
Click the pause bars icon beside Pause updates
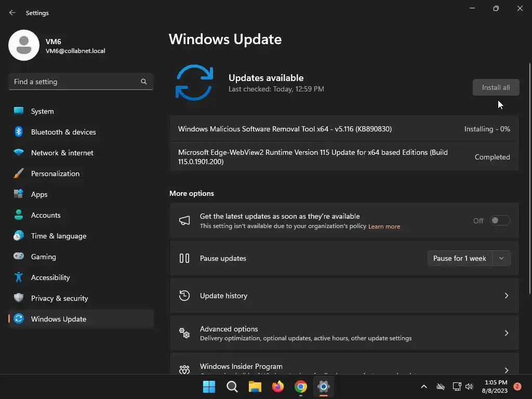click(x=184, y=258)
